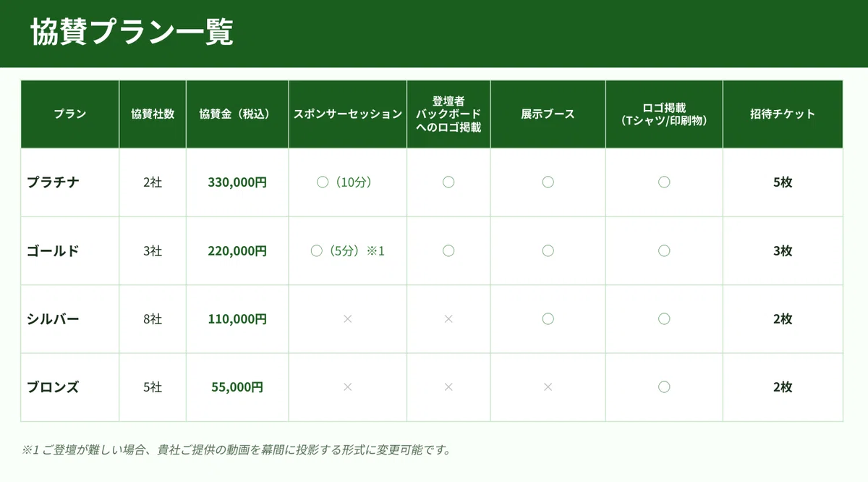
Task: Select the ブロンズ plan name cell
Action: [x=70, y=387]
